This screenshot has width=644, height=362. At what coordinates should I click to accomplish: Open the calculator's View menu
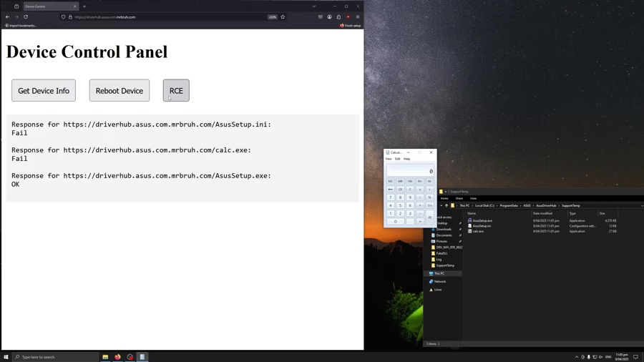point(389,159)
